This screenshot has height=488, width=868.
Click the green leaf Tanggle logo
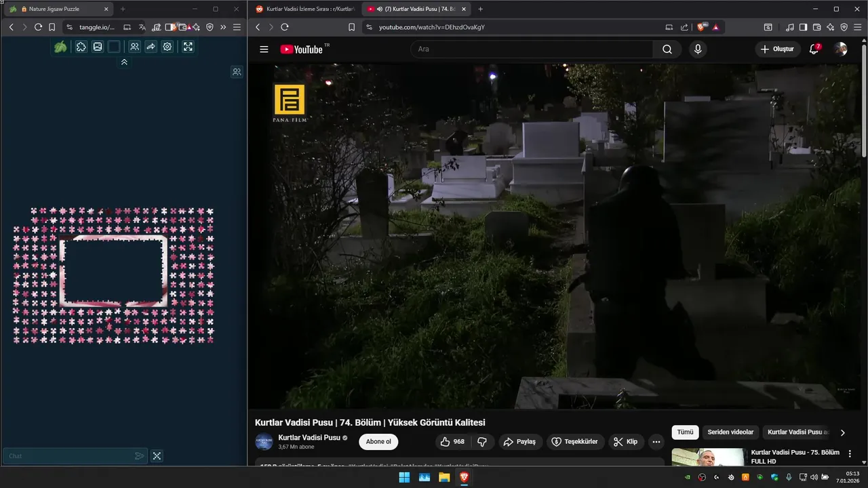(60, 47)
